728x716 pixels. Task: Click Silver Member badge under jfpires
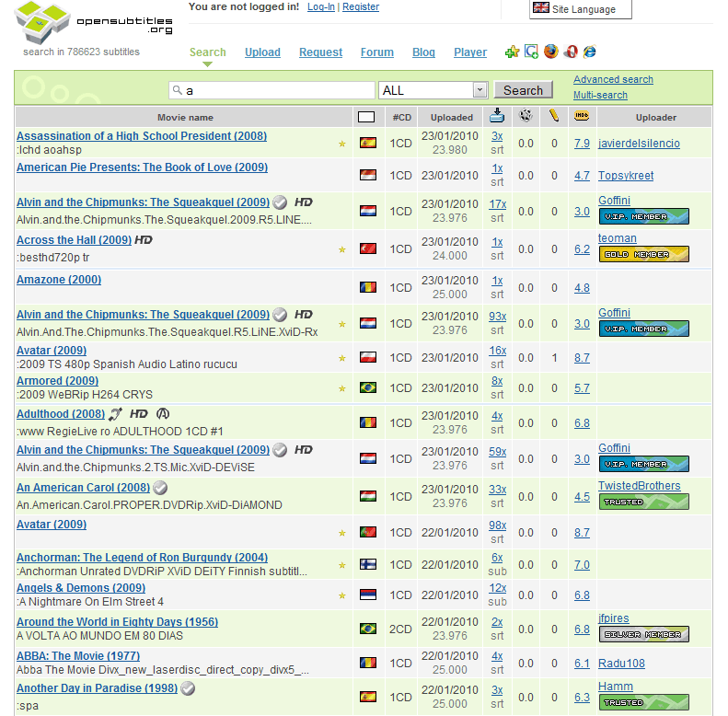tap(644, 634)
